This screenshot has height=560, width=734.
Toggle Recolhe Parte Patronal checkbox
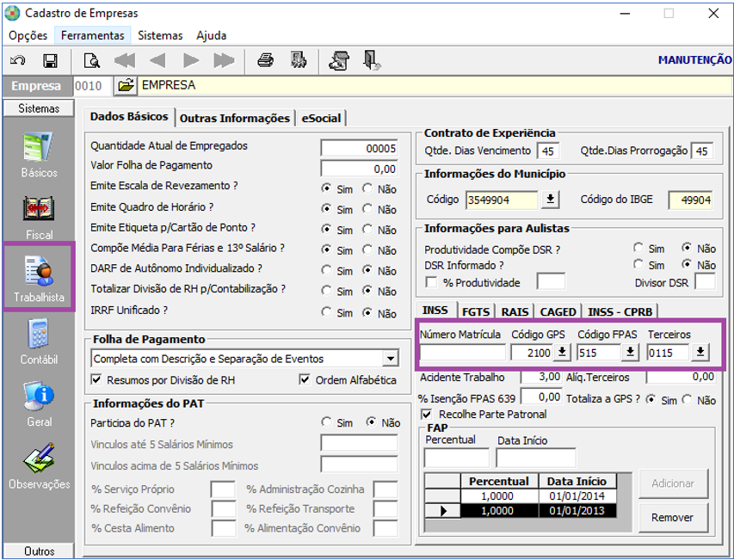pyautogui.click(x=427, y=414)
